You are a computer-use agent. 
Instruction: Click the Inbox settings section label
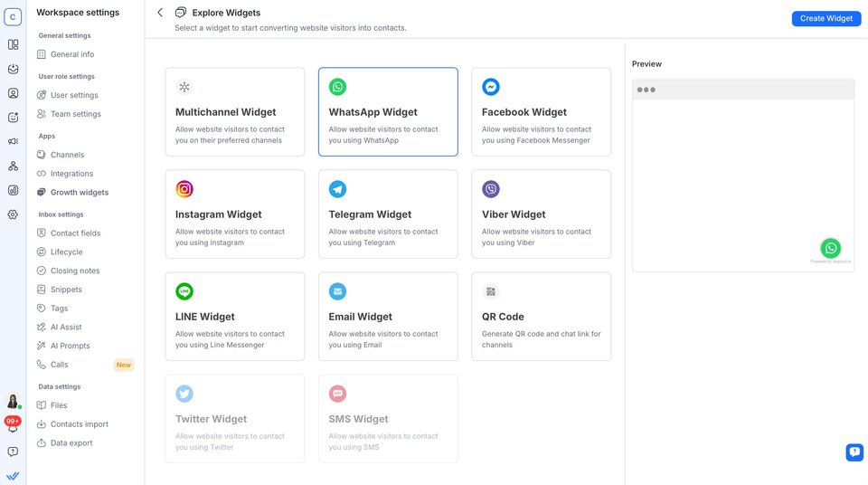(x=61, y=214)
